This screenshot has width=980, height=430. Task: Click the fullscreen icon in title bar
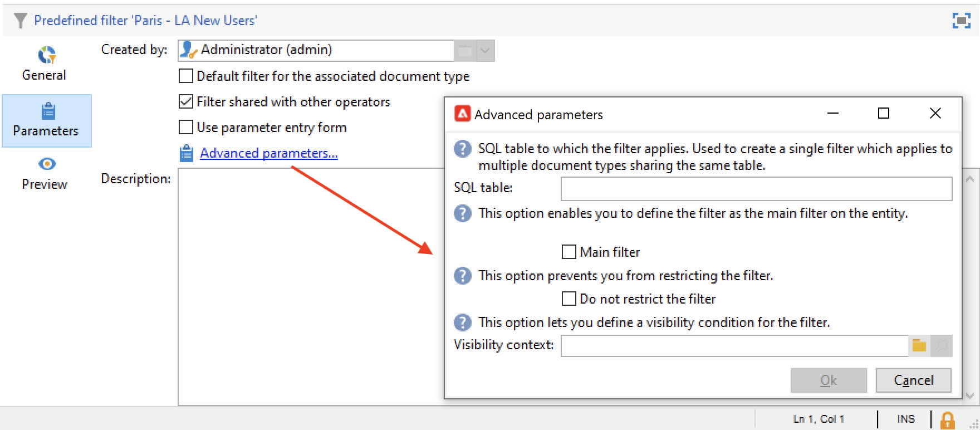tap(961, 21)
